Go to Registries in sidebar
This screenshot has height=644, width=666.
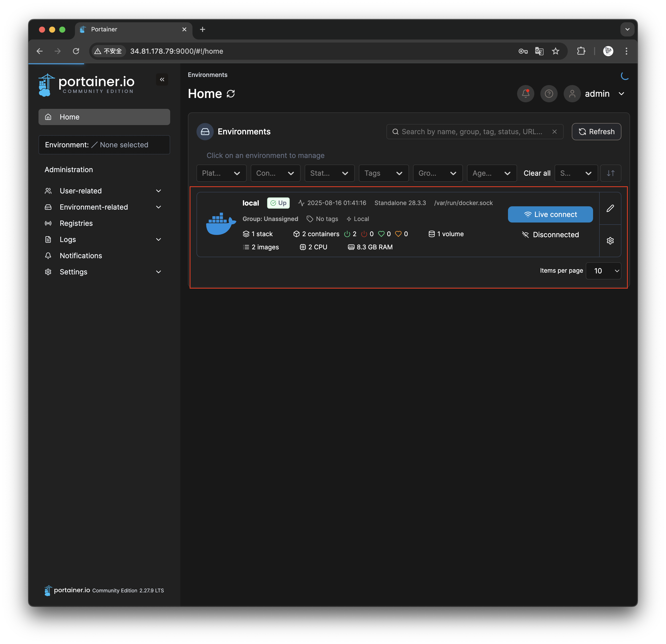coord(76,223)
